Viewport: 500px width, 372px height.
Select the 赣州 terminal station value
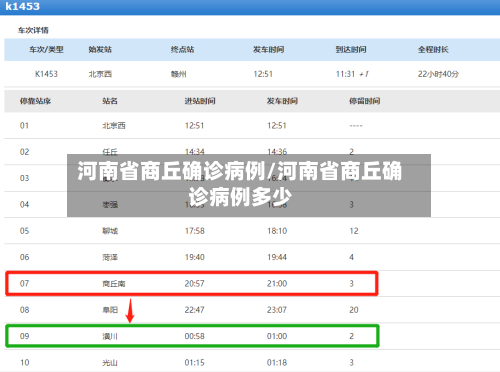click(179, 74)
